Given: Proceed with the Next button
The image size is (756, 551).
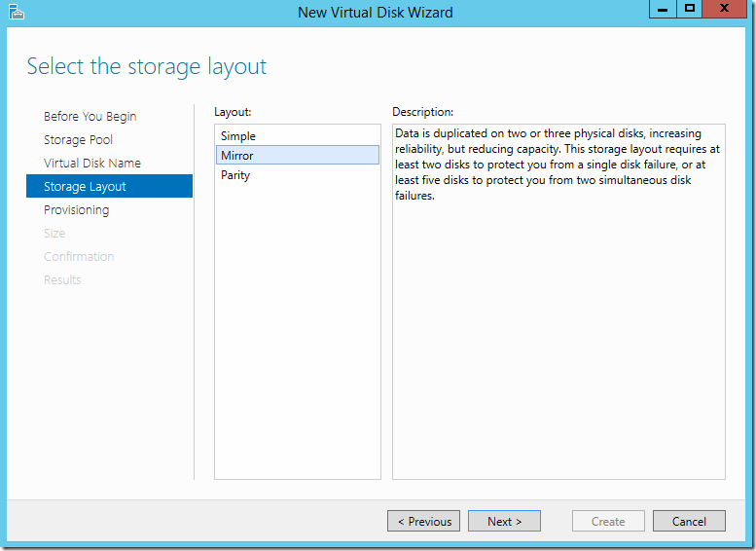Looking at the screenshot, I should 504,522.
